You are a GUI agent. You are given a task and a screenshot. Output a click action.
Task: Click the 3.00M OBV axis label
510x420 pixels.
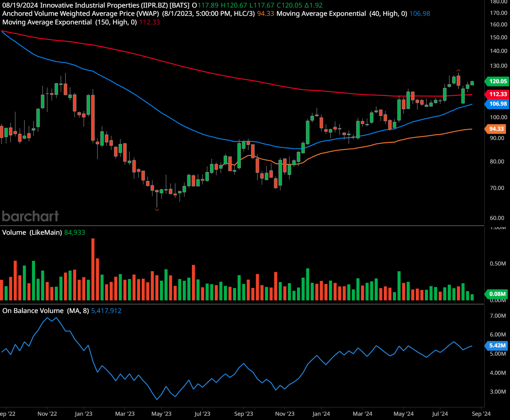click(498, 392)
